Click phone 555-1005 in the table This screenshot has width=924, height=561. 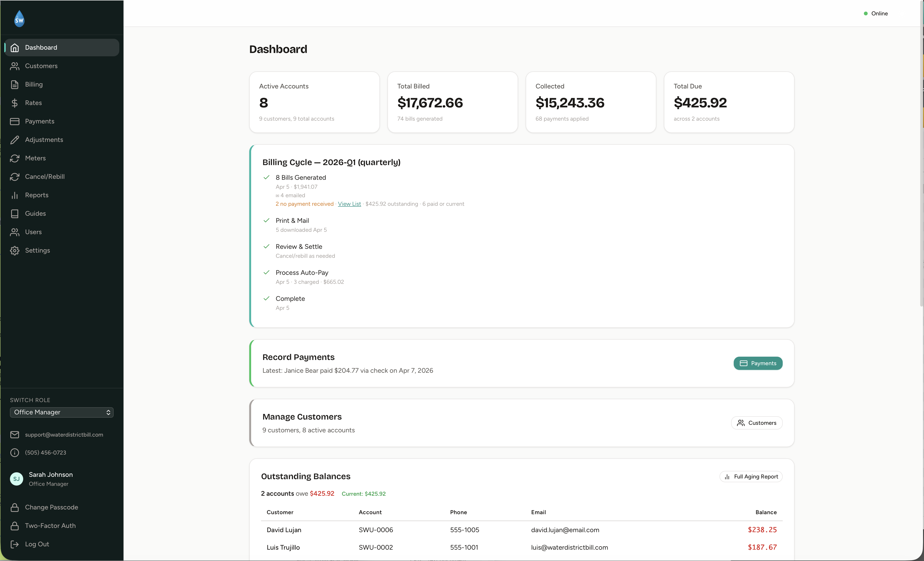(465, 530)
